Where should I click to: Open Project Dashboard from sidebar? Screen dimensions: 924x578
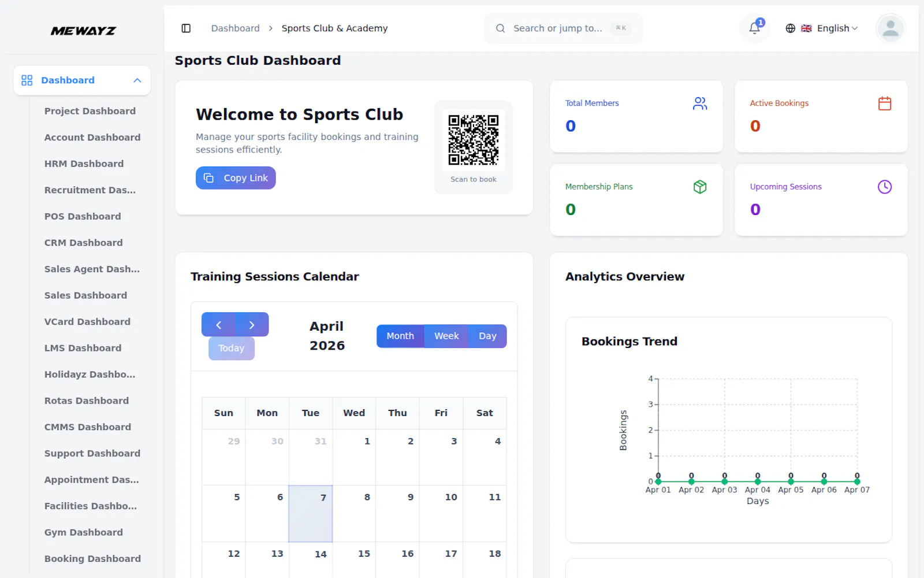coord(90,111)
